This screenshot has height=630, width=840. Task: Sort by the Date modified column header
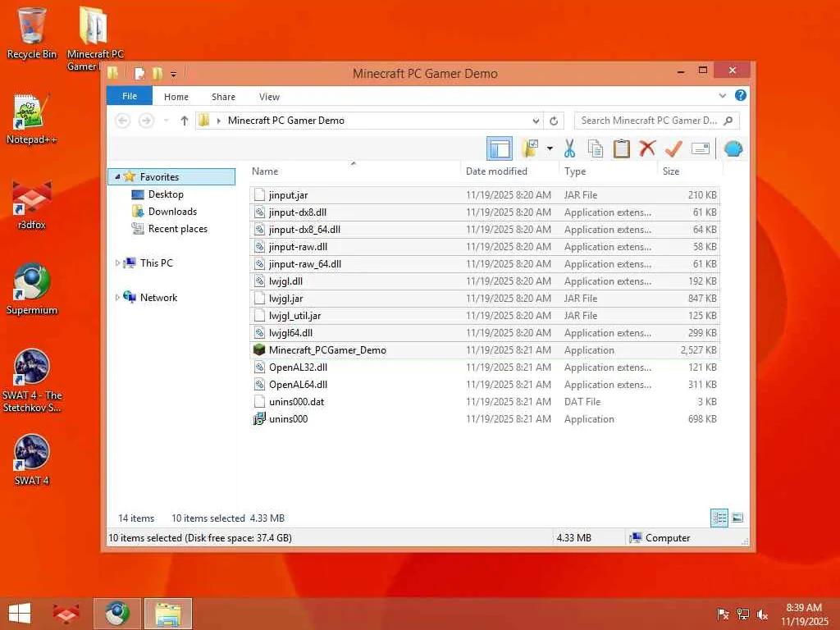point(509,171)
